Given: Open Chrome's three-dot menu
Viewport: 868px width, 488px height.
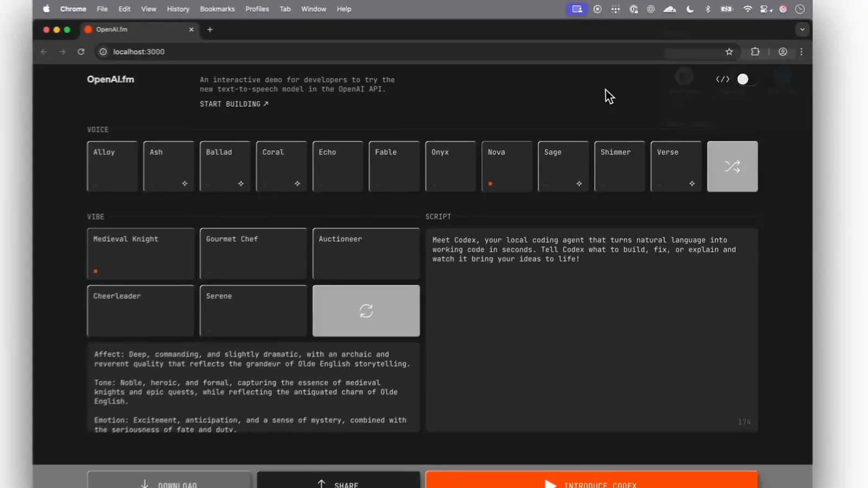Looking at the screenshot, I should point(801,52).
